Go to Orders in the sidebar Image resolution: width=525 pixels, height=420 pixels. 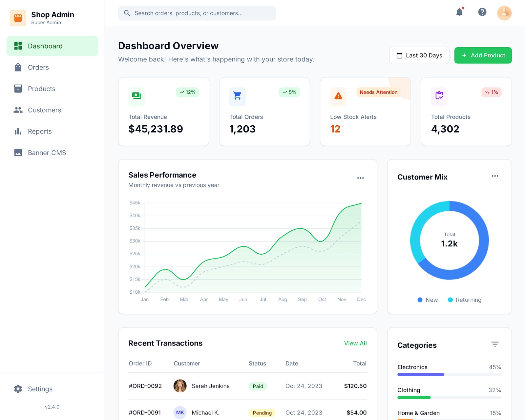(x=38, y=68)
